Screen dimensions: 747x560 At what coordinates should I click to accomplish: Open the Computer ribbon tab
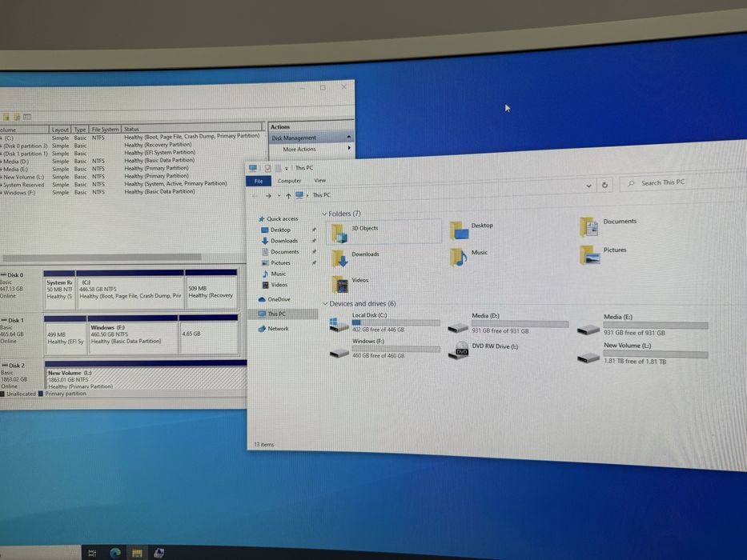pyautogui.click(x=289, y=181)
